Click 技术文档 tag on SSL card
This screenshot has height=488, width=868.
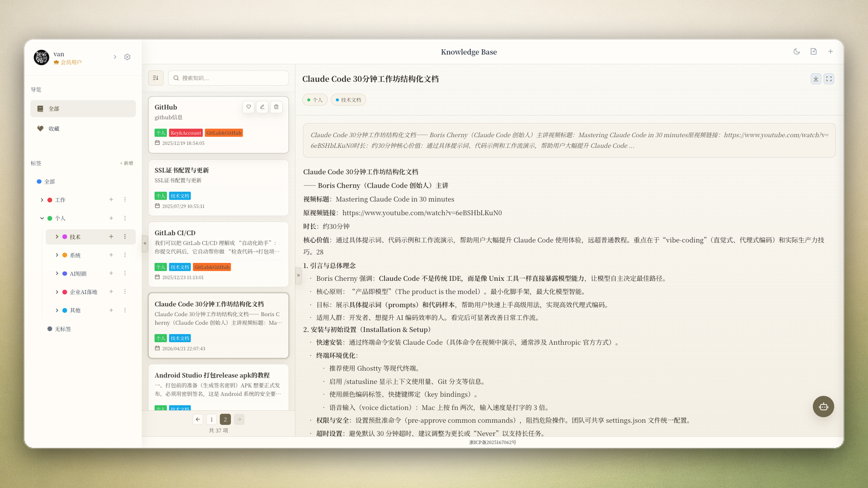point(180,196)
